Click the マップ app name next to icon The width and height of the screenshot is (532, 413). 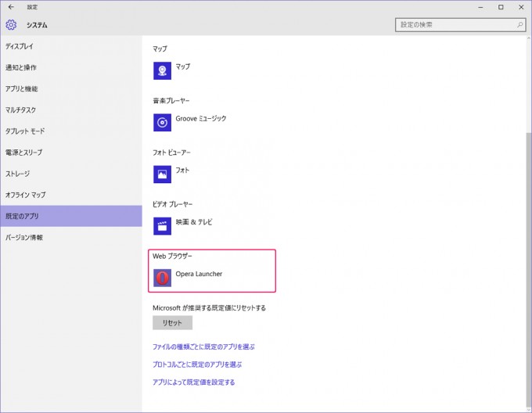click(x=182, y=66)
